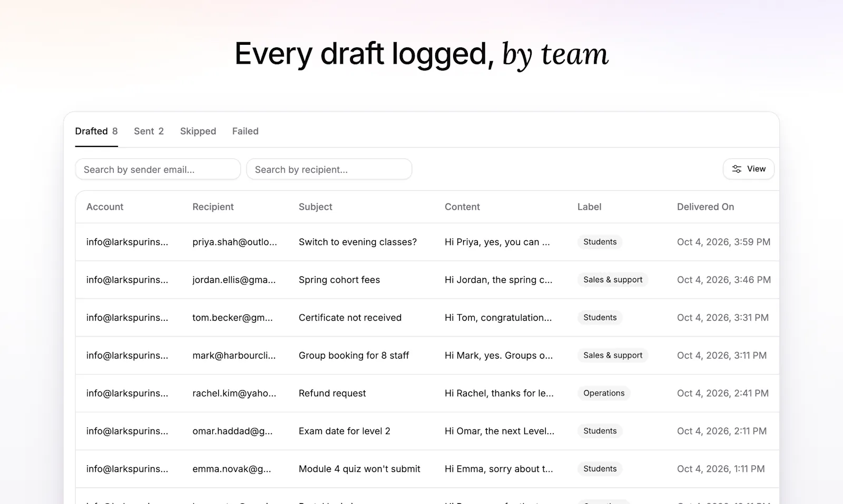843x504 pixels.
Task: Click date 'Oct 4, 2026, 1:11 PM'
Action: tap(721, 469)
